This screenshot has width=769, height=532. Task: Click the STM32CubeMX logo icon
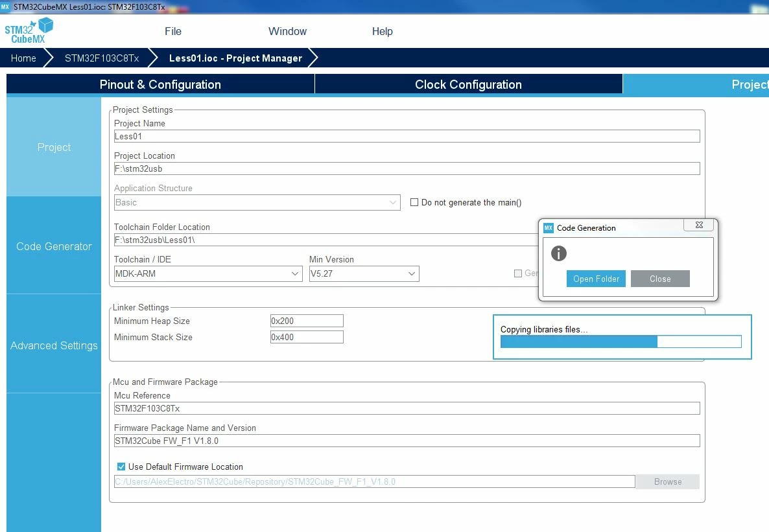pyautogui.click(x=29, y=30)
